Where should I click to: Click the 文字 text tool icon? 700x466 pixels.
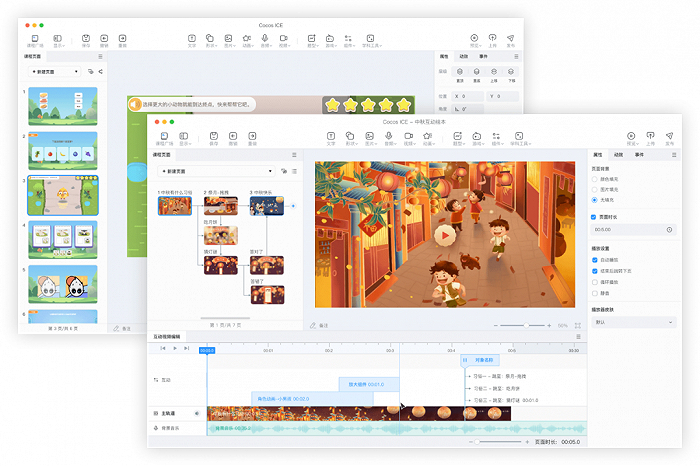pyautogui.click(x=331, y=136)
